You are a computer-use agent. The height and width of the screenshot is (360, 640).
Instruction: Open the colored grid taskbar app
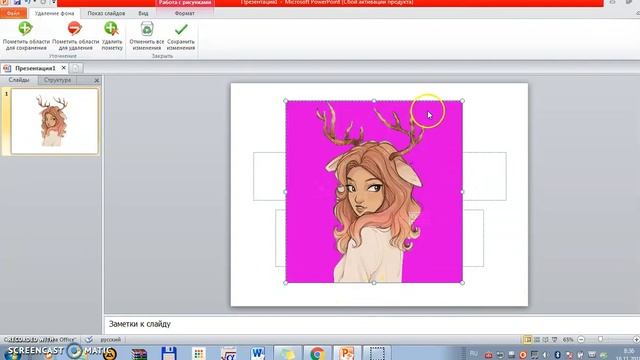pos(199,353)
